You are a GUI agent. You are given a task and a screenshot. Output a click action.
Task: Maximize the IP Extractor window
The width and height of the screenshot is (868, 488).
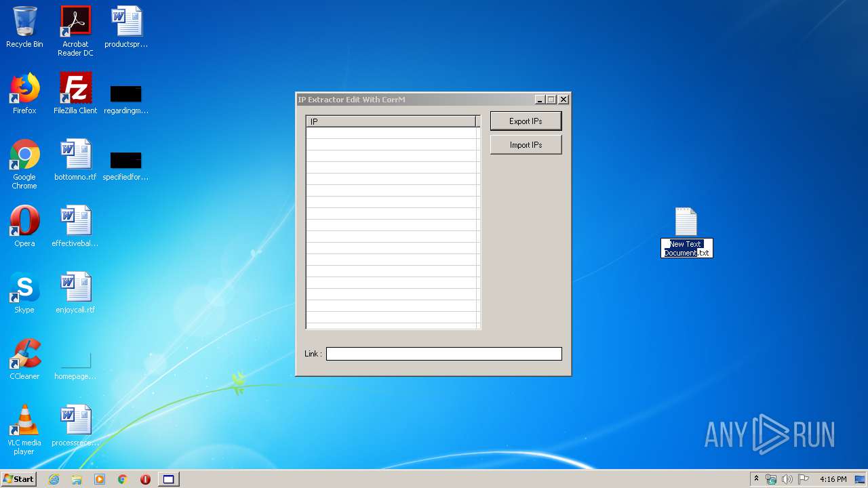551,100
